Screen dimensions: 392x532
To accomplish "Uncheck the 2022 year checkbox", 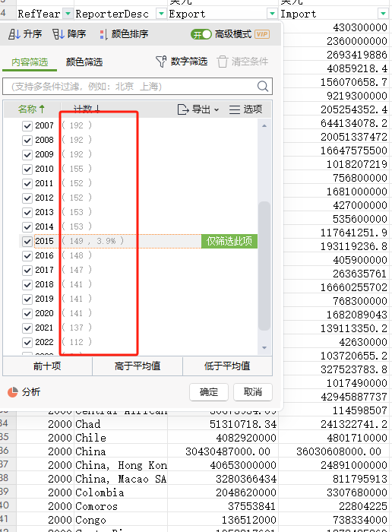I will pos(27,342).
